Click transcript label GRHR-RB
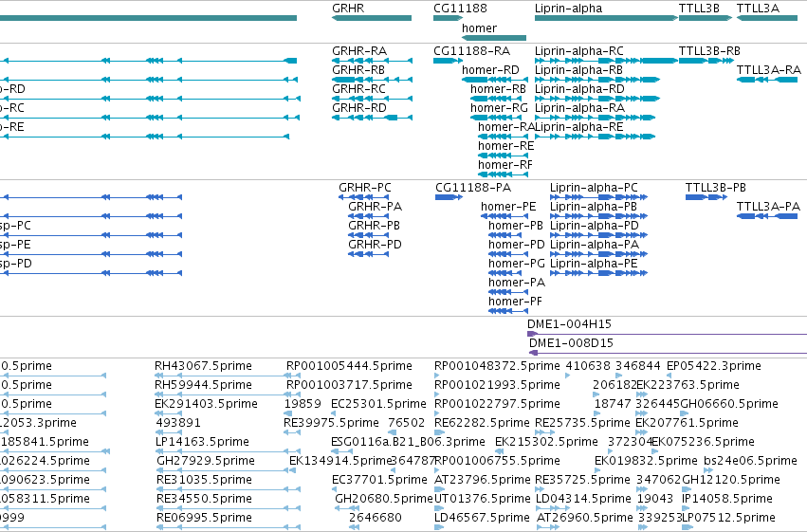807x532 pixels. (358, 70)
